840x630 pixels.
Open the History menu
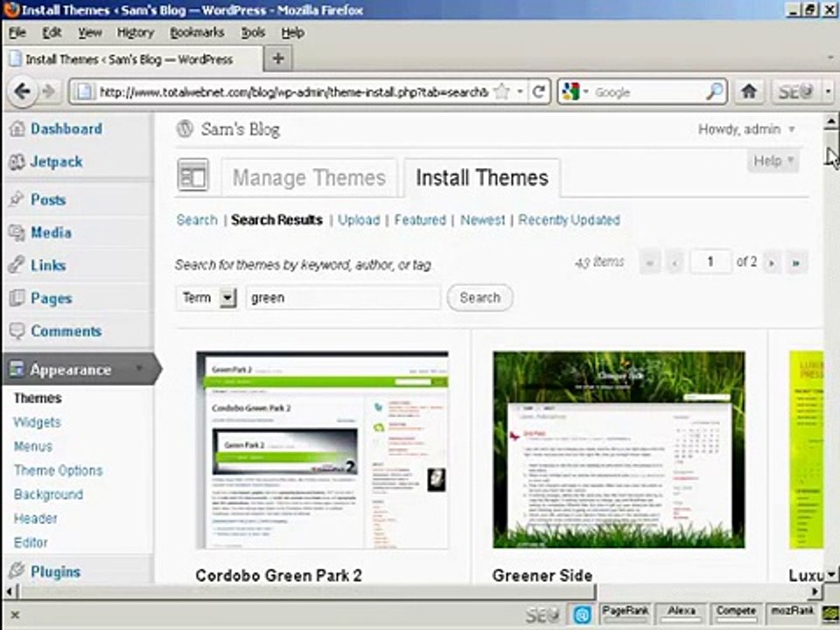pos(136,32)
